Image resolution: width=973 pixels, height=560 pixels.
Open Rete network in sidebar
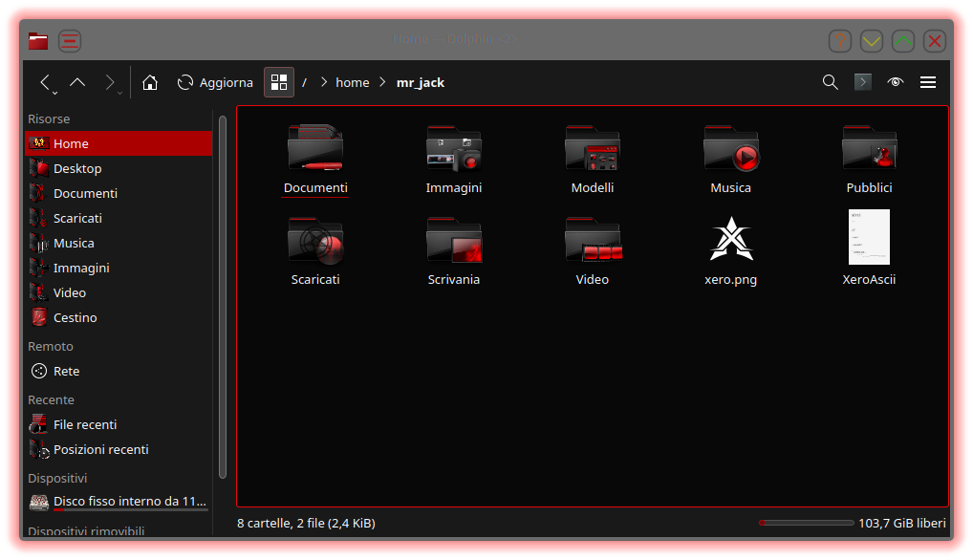(119, 371)
